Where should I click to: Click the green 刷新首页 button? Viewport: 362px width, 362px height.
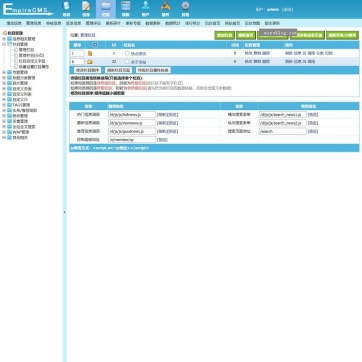point(246,35)
